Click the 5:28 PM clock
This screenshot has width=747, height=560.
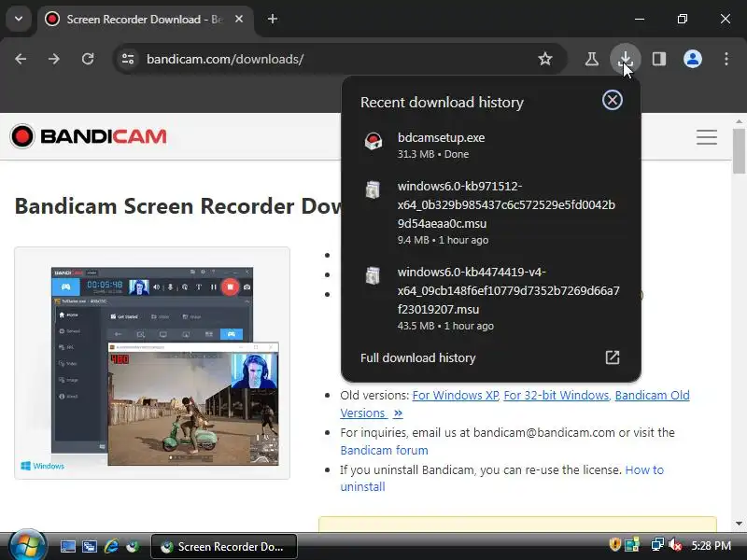712,545
